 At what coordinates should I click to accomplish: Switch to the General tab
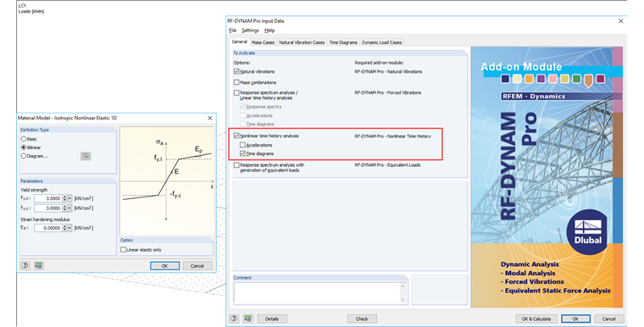tap(240, 42)
